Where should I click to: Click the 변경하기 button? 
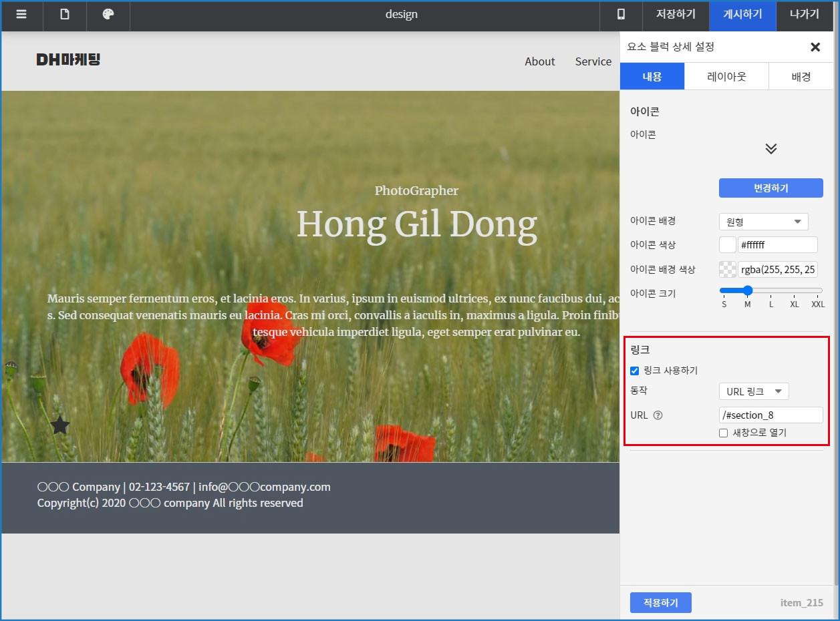[x=771, y=188]
